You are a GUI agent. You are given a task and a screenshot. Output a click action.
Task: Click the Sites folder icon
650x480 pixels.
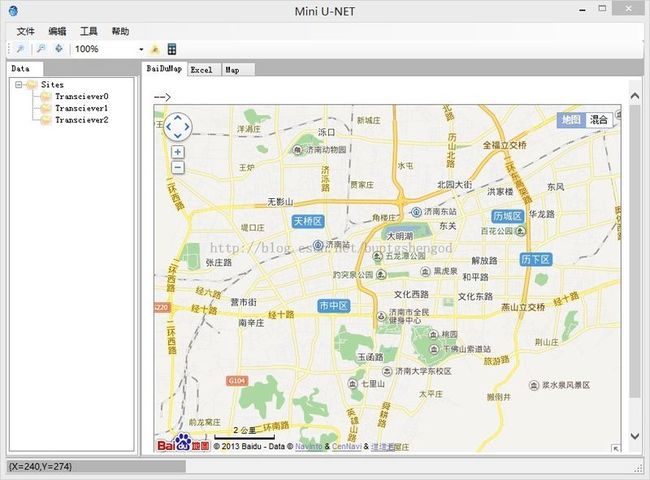(x=32, y=85)
